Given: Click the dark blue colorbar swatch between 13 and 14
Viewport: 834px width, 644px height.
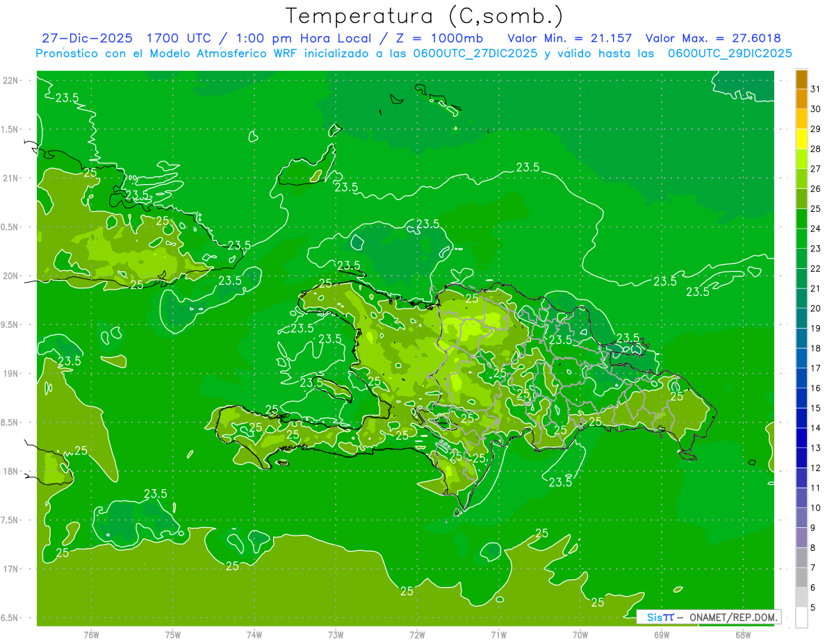Looking at the screenshot, I should click(x=801, y=438).
